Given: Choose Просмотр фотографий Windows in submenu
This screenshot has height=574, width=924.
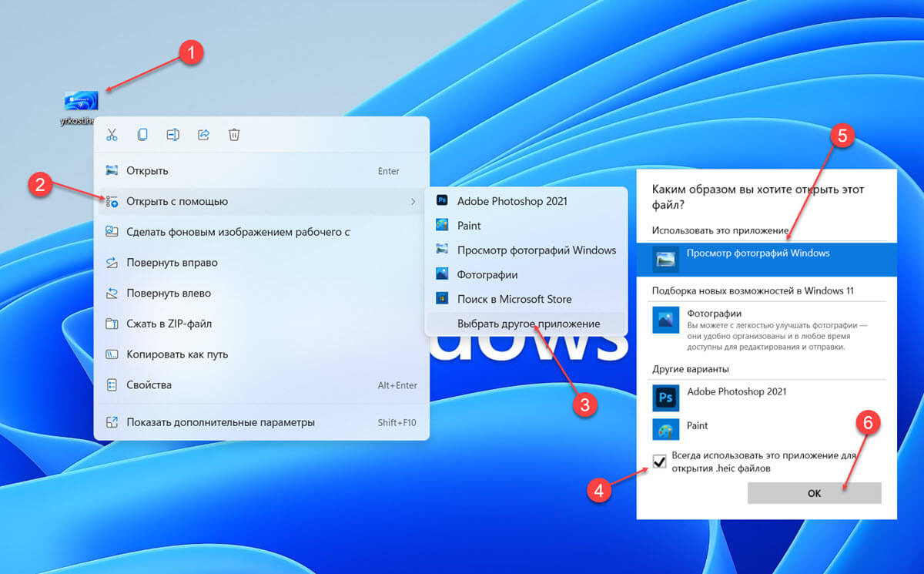Looking at the screenshot, I should (526, 250).
